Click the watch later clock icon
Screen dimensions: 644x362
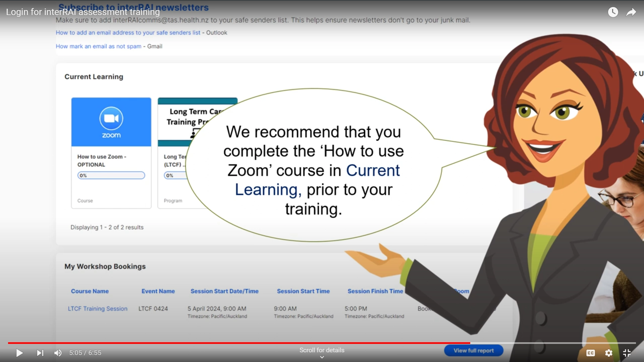tap(613, 12)
